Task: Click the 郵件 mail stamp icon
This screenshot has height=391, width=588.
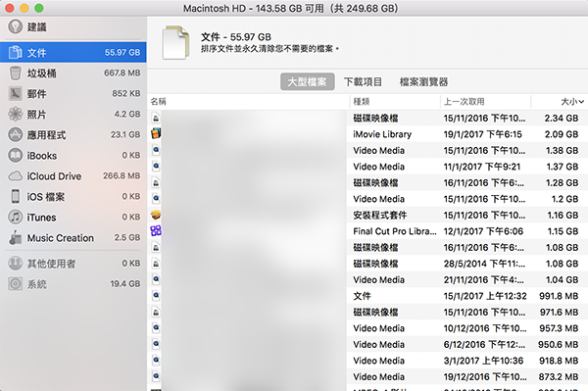Action: click(15, 93)
